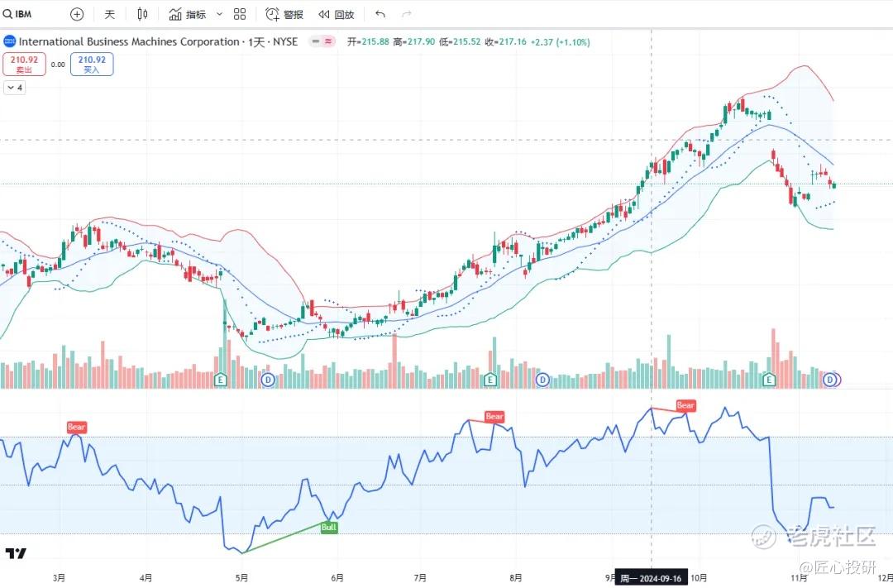Open IBM symbol search
The width and height of the screenshot is (893, 588).
(x=17, y=14)
